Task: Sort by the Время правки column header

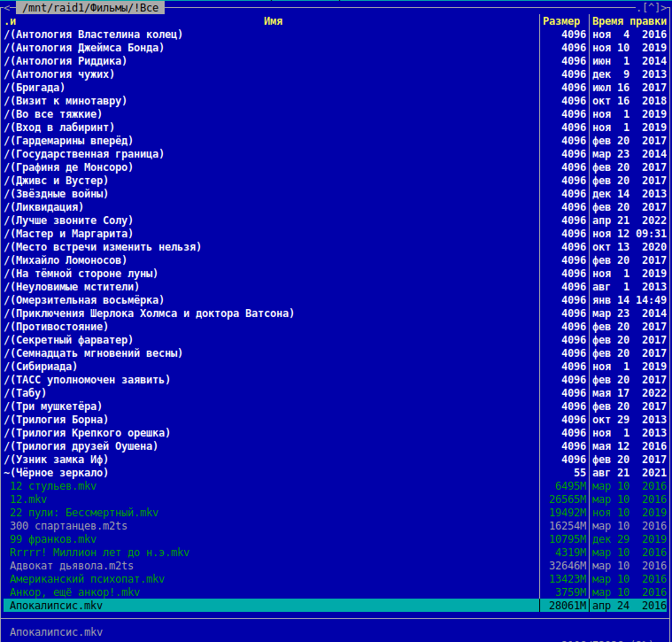Action: click(x=630, y=21)
